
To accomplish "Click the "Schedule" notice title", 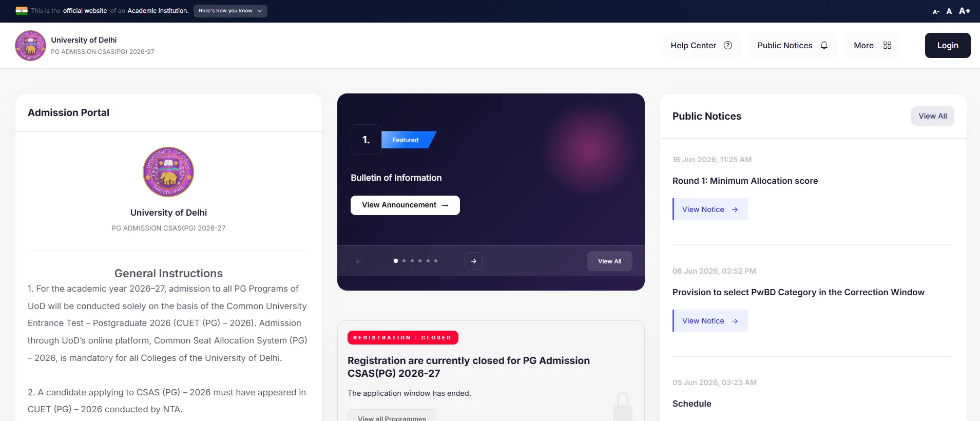I will coord(692,404).
